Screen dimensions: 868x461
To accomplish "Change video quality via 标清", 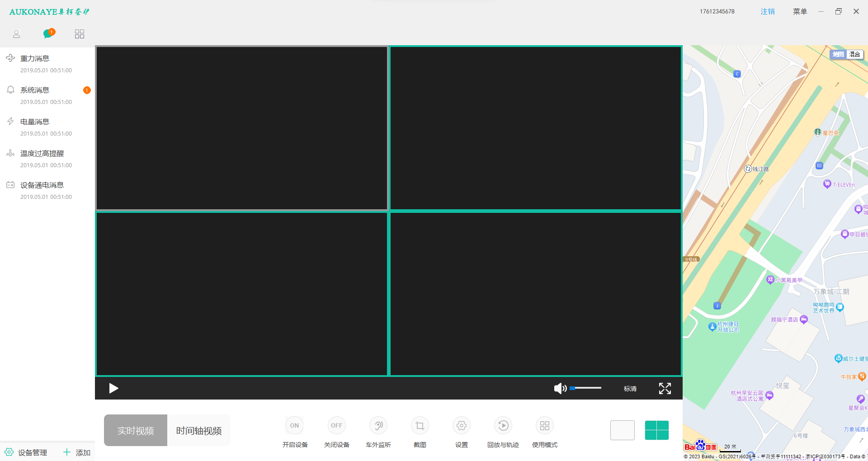I will tap(630, 389).
